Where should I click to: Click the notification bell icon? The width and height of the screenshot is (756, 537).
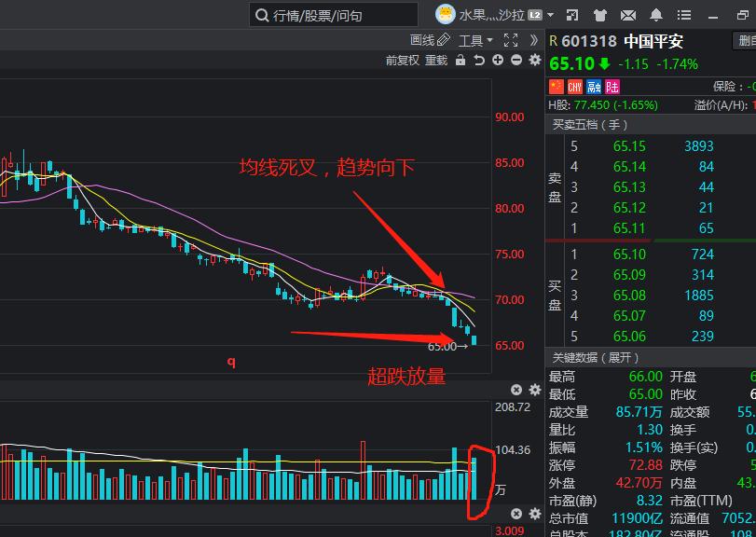point(655,14)
